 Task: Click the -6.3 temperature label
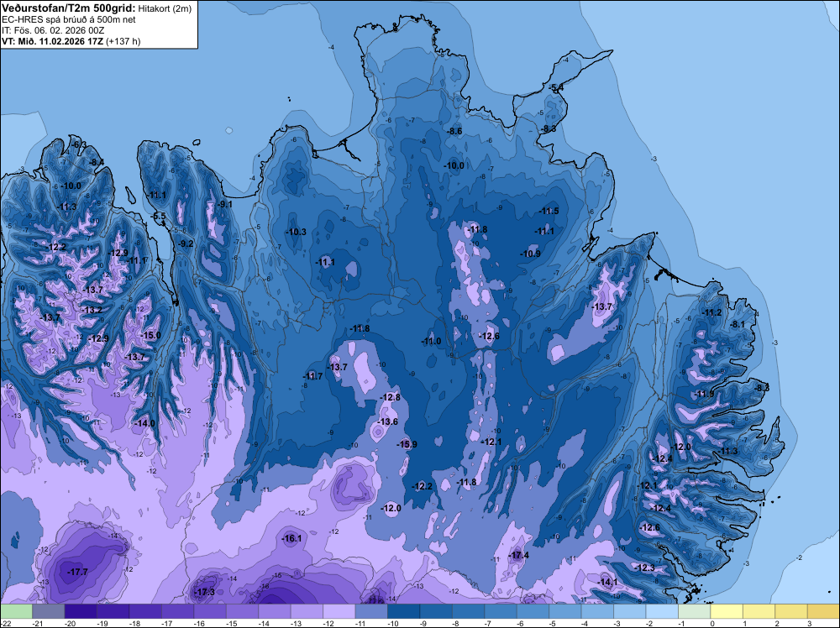coord(79,144)
